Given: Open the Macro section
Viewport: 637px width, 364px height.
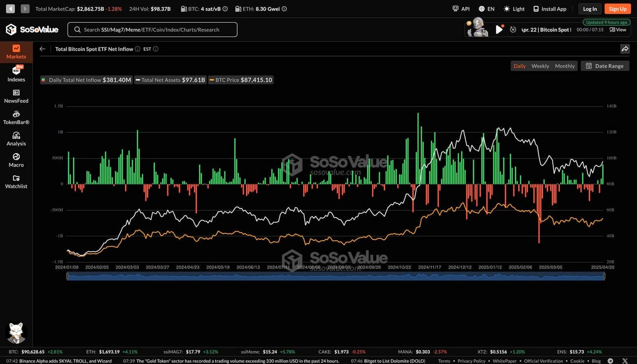Looking at the screenshot, I should click(x=16, y=160).
